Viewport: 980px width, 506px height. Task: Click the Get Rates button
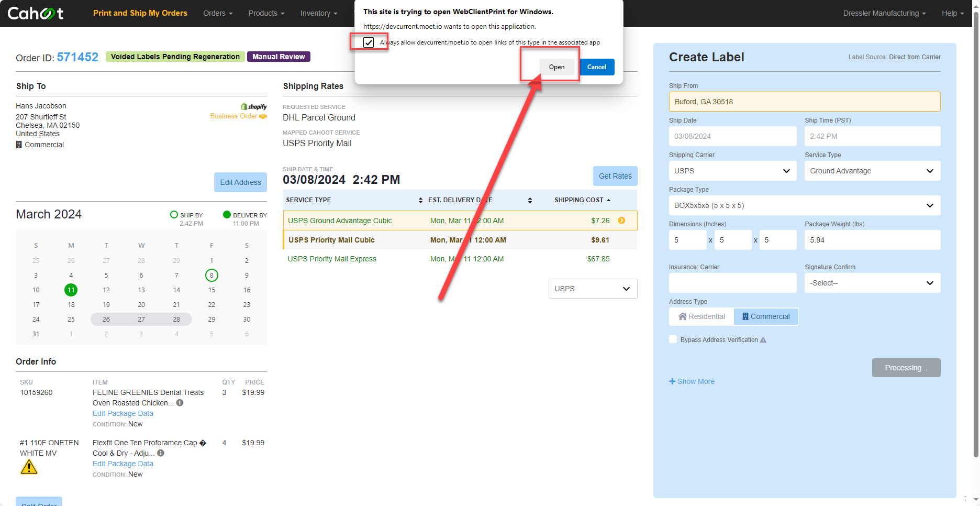pyautogui.click(x=615, y=176)
